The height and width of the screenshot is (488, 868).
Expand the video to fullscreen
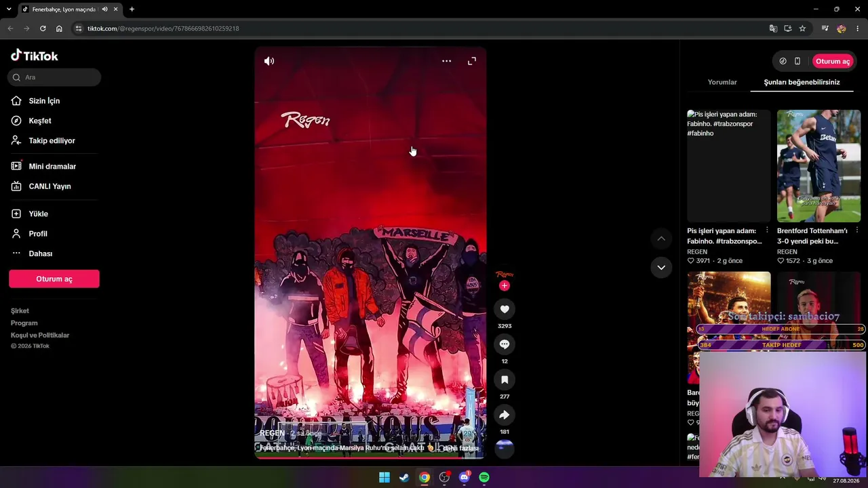[472, 61]
